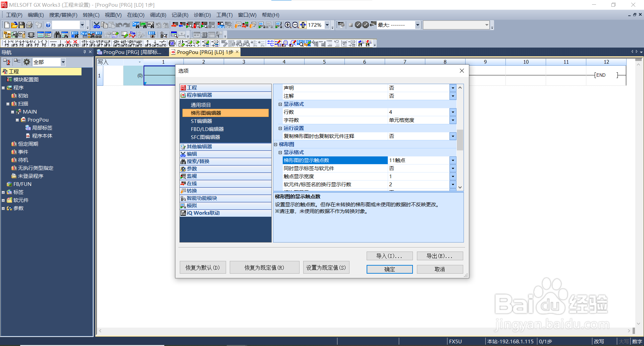This screenshot has width=644, height=346.
Task: Click the tree view icon in navigation panel toolbar
Action: tap(7, 62)
